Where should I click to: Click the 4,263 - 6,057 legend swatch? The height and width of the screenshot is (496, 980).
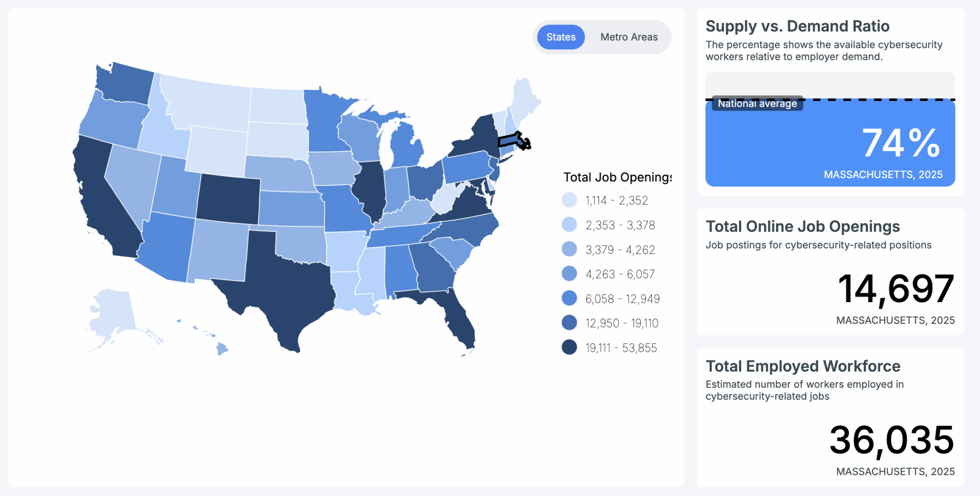(569, 274)
